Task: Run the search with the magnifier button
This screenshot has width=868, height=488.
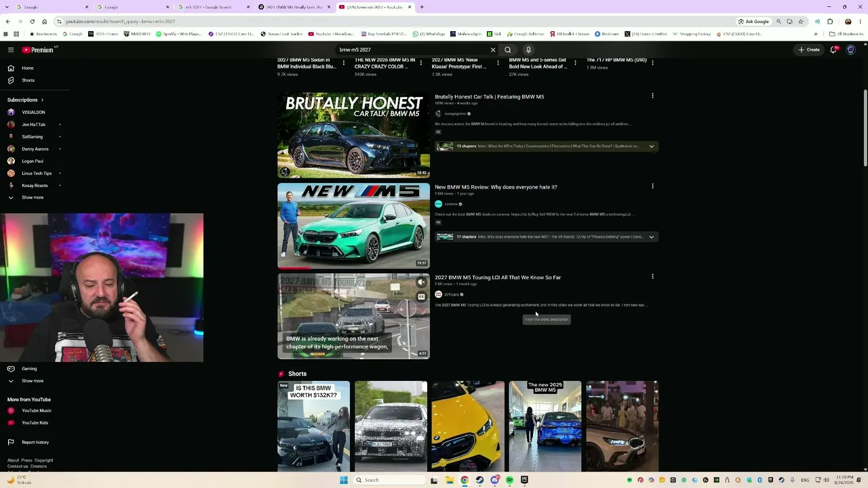Action: (508, 49)
